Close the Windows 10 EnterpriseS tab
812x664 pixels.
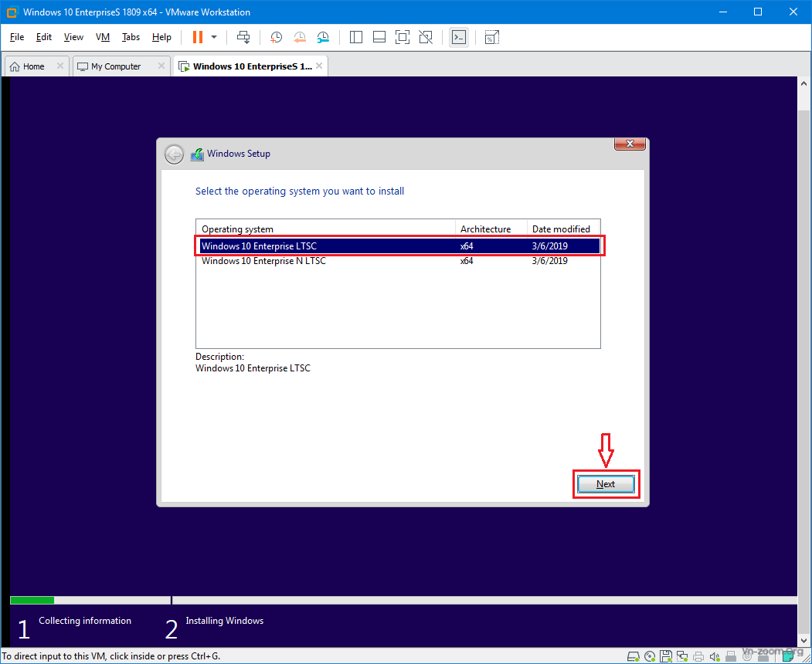[319, 66]
